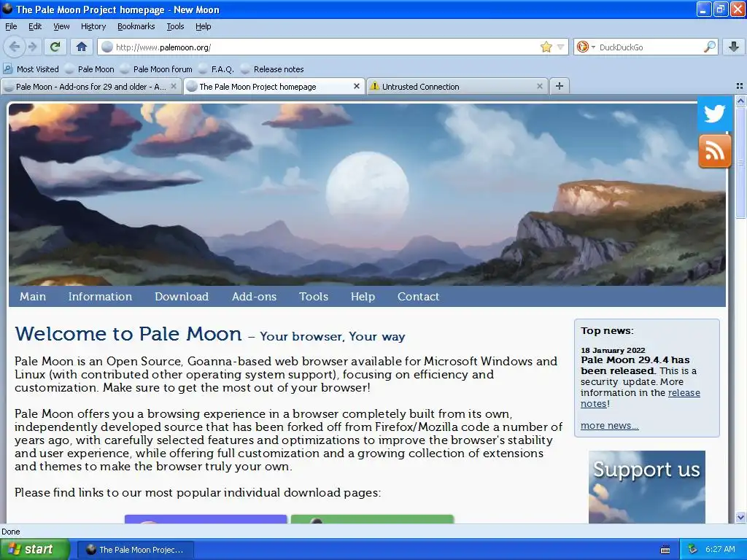
Task: Click the scrollbar up arrow
Action: pyautogui.click(x=740, y=101)
